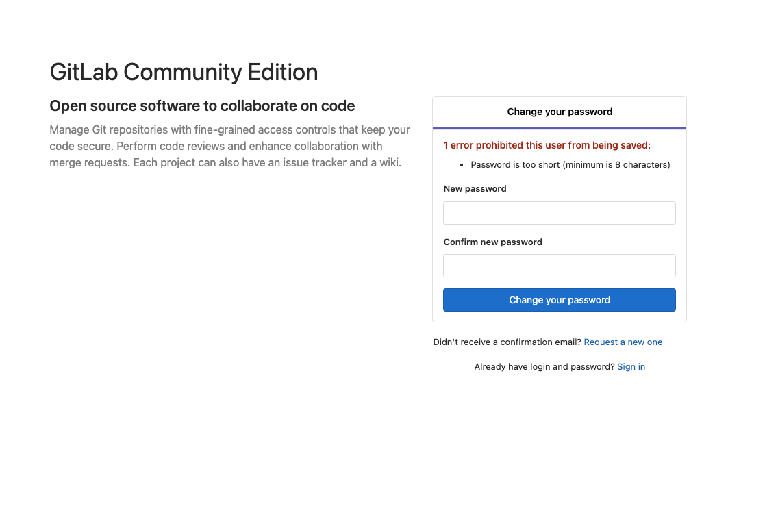Focus the Confirm new password field
The height and width of the screenshot is (532, 778).
click(x=559, y=266)
